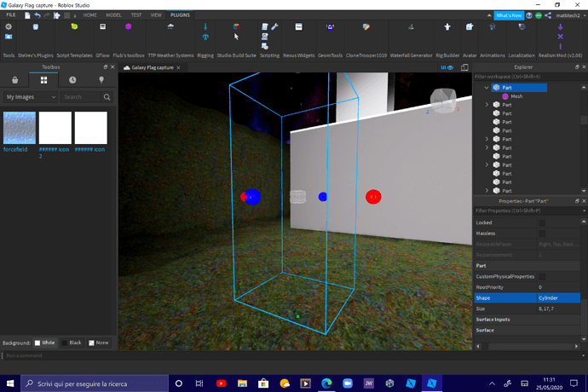Launch Flub's toolbox purple icon
Screen dimensions: 588x392
129,26
